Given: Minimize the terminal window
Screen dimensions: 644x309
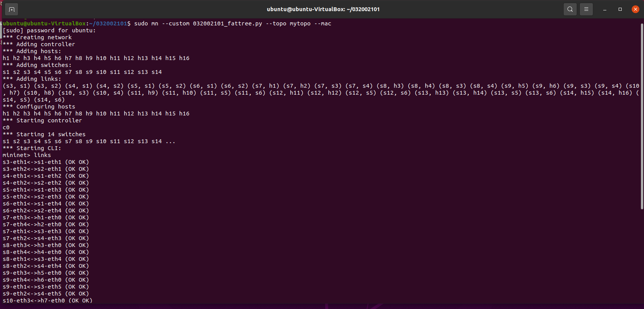Looking at the screenshot, I should point(605,9).
